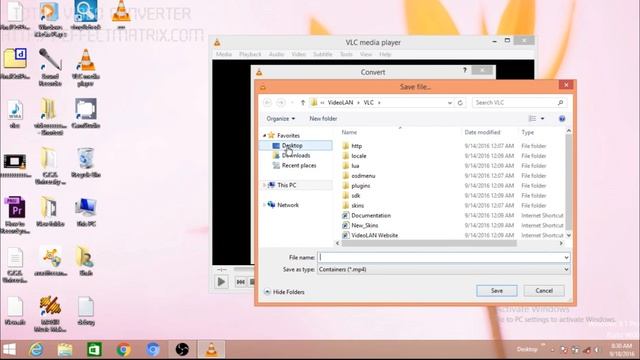640x360 pixels.
Task: Go up one folder level with Up arrow
Action: [303, 102]
